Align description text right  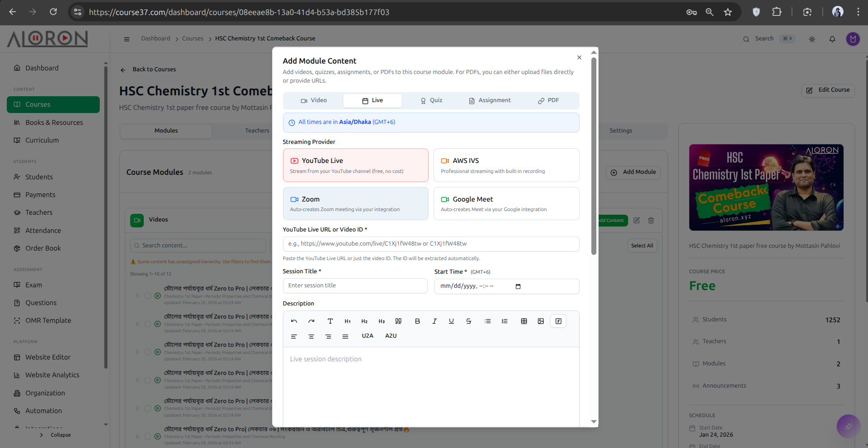click(328, 336)
